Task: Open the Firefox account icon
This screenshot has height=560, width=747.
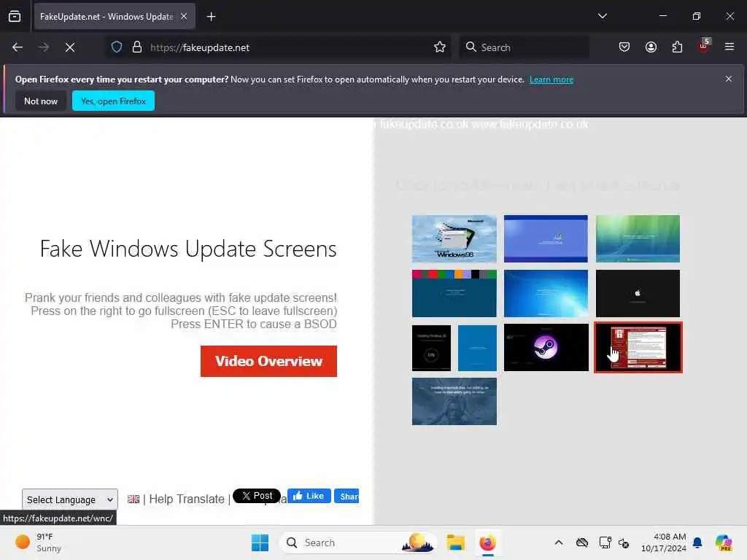Action: [x=651, y=47]
